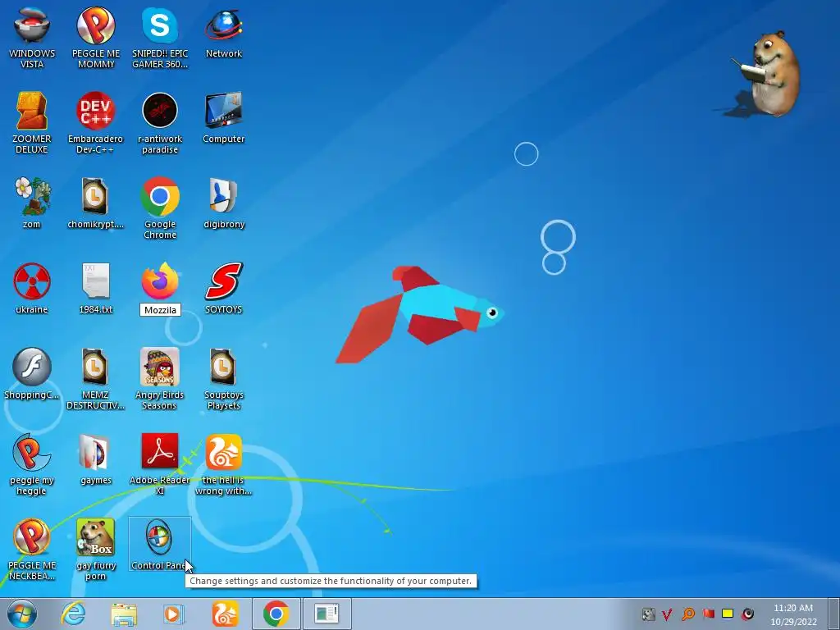Viewport: 840px width, 630px height.
Task: Launch Google Chrome from the desktop shortcut
Action: tap(160, 208)
